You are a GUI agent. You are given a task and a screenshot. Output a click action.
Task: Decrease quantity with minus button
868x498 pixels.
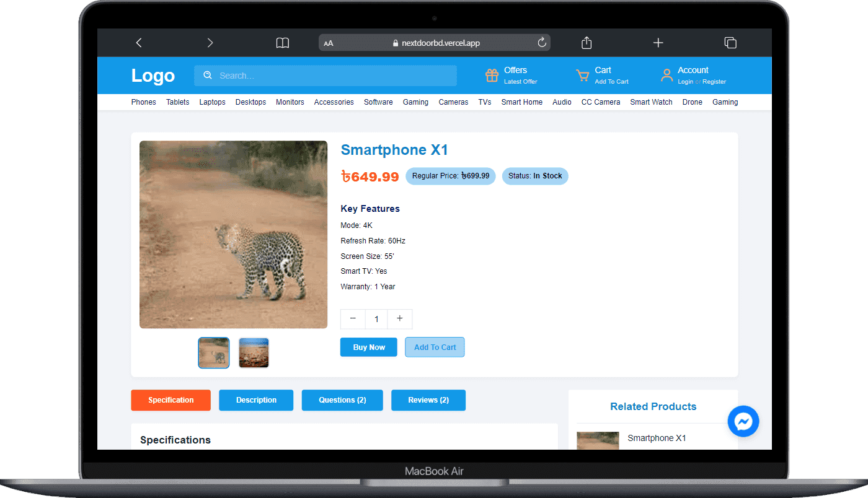353,319
